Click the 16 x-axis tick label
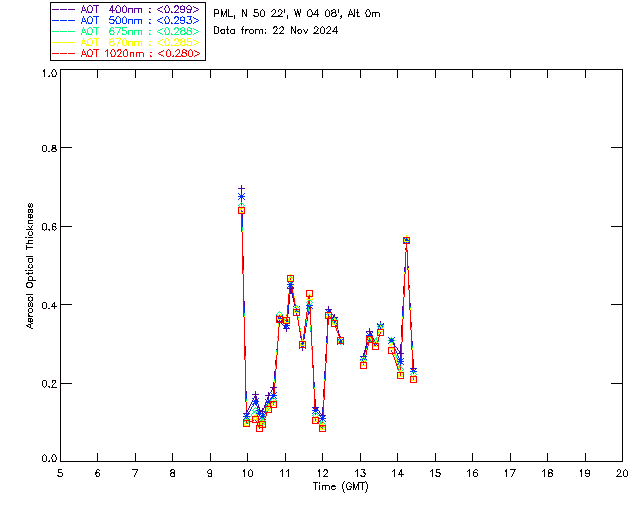Viewport: 640px width, 512px height. [472, 473]
